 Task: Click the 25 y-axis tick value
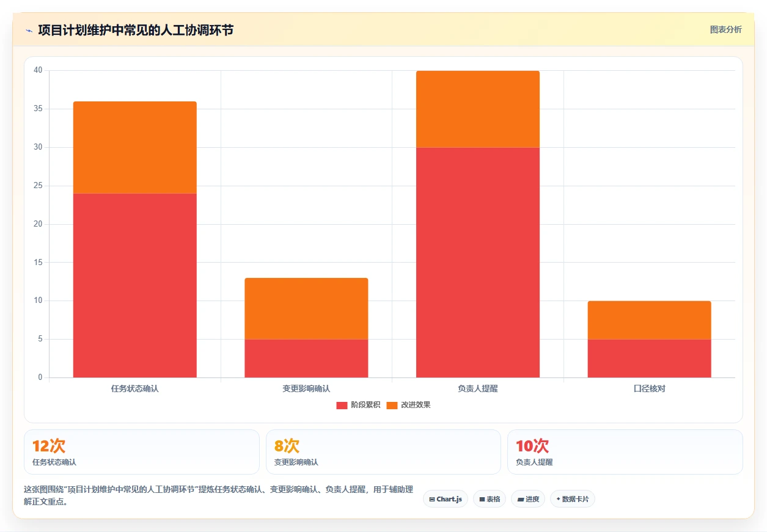point(38,186)
